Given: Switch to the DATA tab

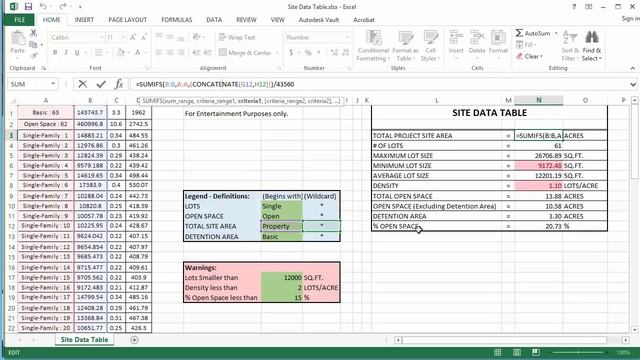Looking at the screenshot, I should pos(214,20).
